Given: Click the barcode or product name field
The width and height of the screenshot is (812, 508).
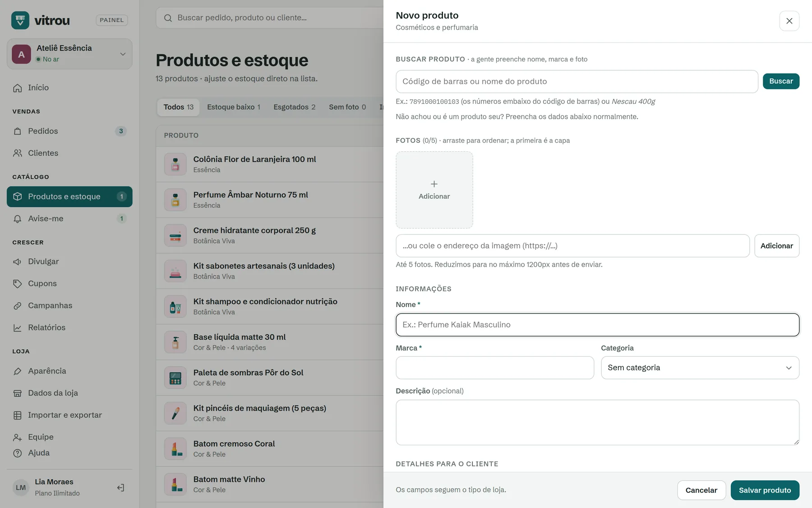Looking at the screenshot, I should coord(577,81).
